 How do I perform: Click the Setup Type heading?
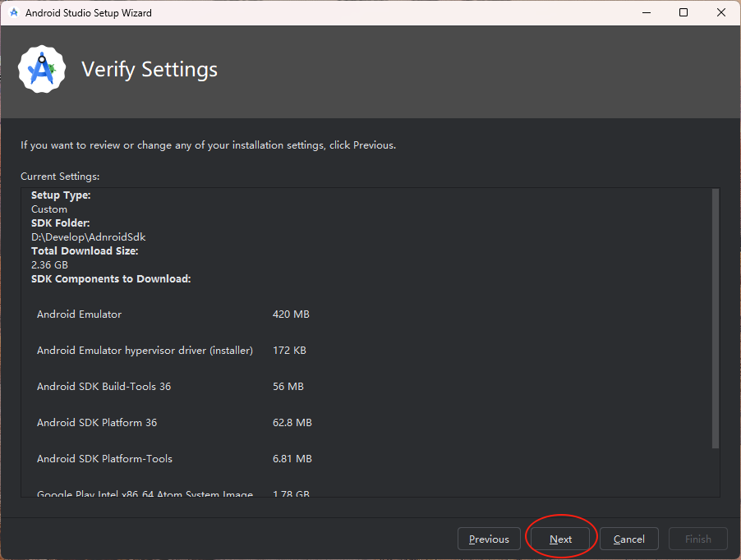click(61, 195)
